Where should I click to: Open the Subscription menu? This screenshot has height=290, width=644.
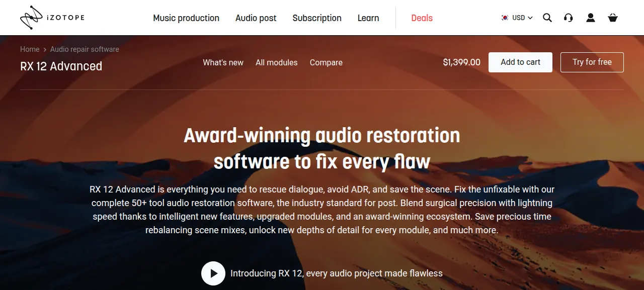point(317,18)
